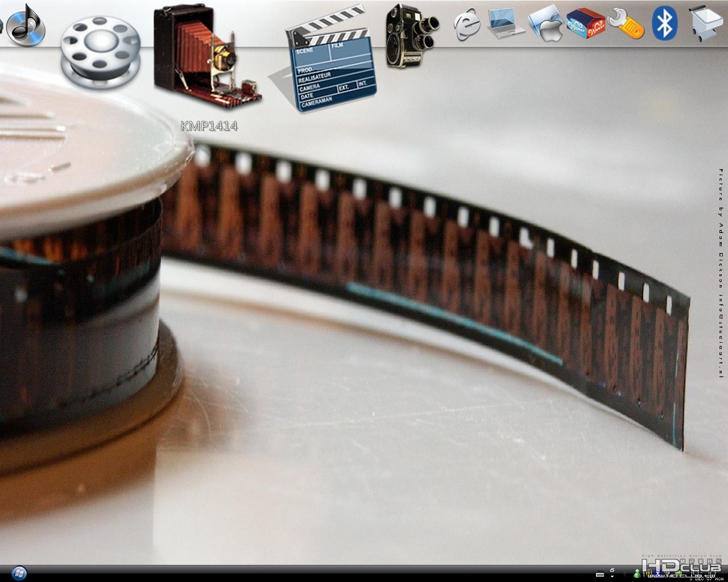Image resolution: width=728 pixels, height=582 pixels.
Task: Click the Wonka candy box dock icon
Action: point(586,23)
